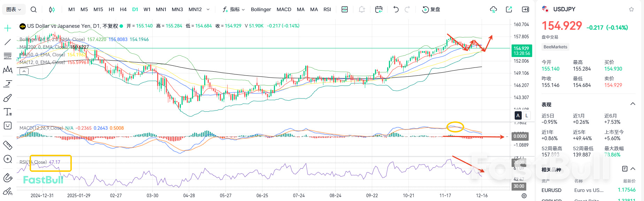Pick the brush drawing tool

click(x=8, y=98)
